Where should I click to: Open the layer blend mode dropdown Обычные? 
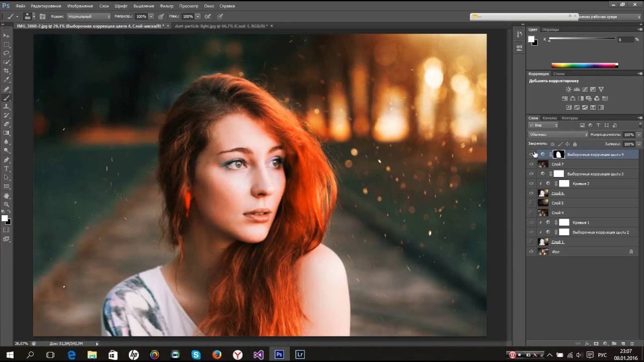(558, 135)
